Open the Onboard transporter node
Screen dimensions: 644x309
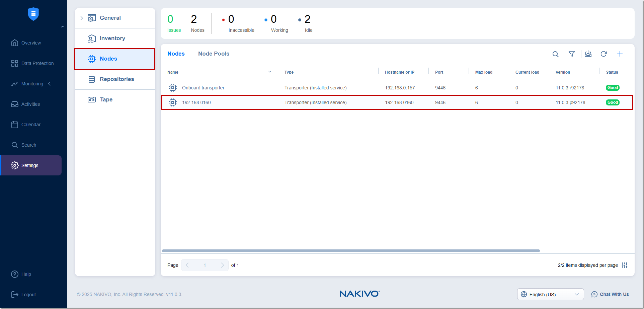click(203, 88)
